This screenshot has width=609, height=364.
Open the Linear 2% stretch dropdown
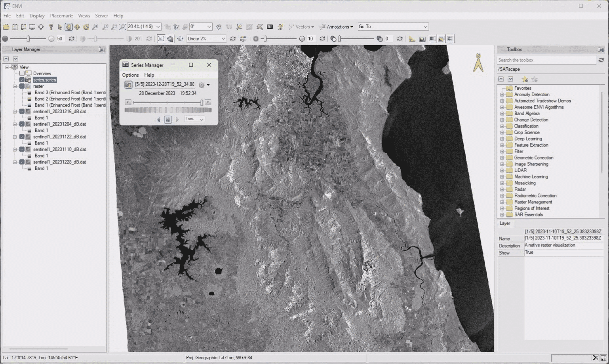[x=223, y=39]
